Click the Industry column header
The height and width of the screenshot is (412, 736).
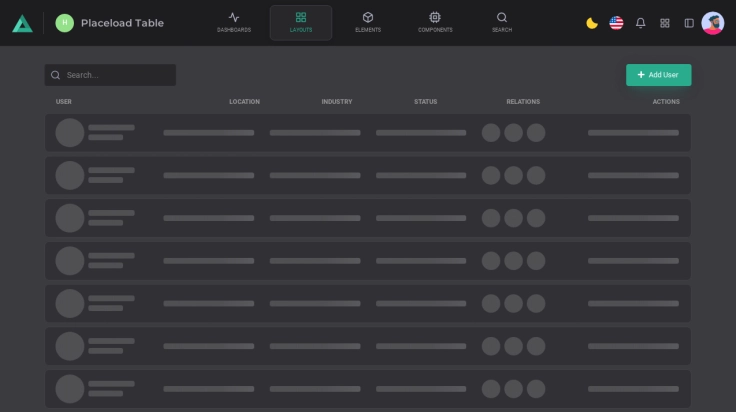click(337, 102)
